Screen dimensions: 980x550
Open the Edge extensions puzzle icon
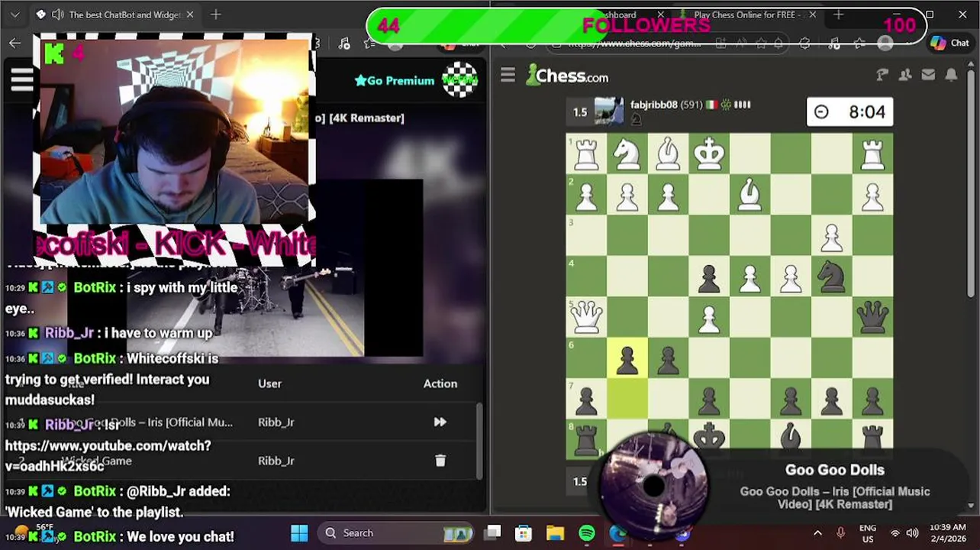(x=804, y=44)
